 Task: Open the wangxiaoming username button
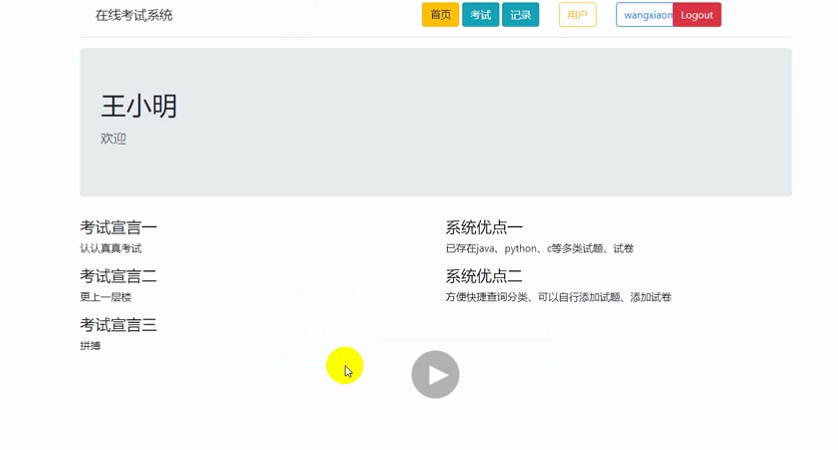tap(645, 15)
